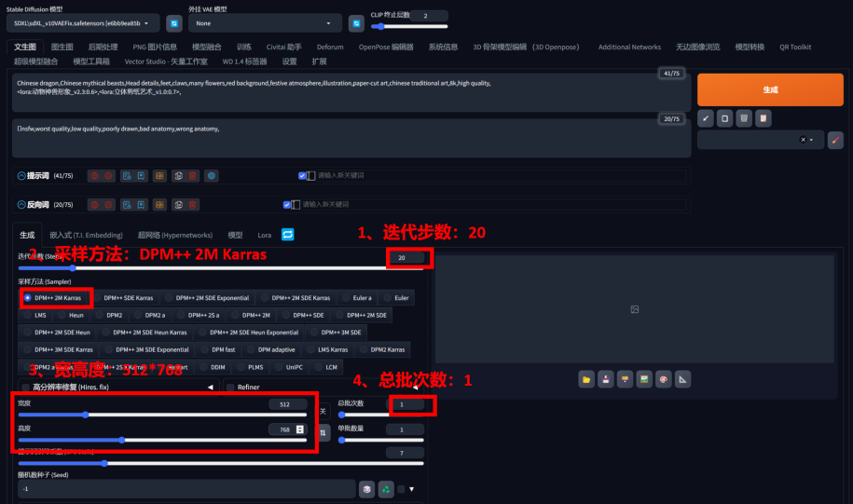Click the square icon under the 生成 button
Screen dimensions: 853x504
coord(724,118)
